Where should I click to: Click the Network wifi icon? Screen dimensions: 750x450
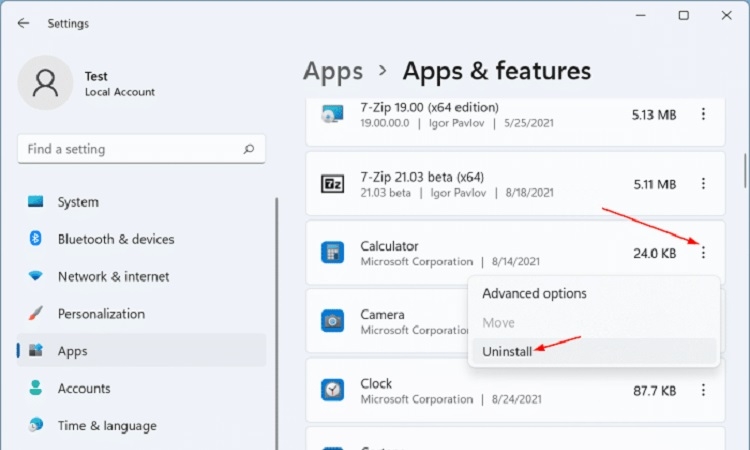tap(35, 276)
